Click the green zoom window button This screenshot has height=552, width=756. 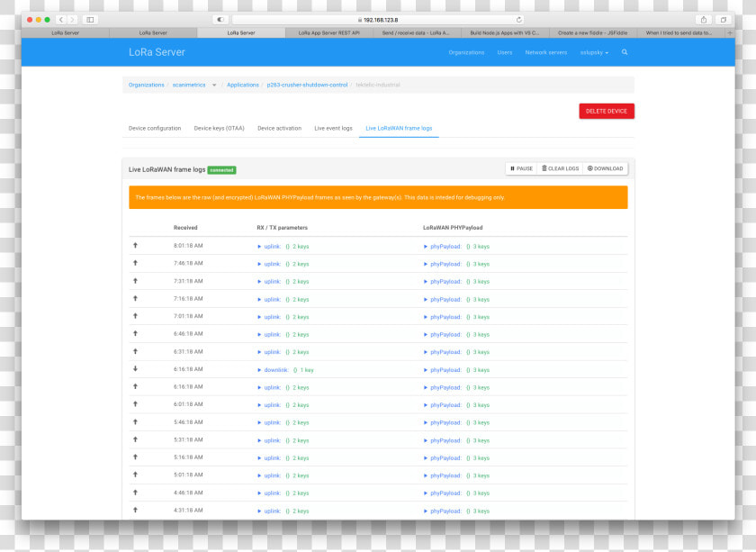47,20
